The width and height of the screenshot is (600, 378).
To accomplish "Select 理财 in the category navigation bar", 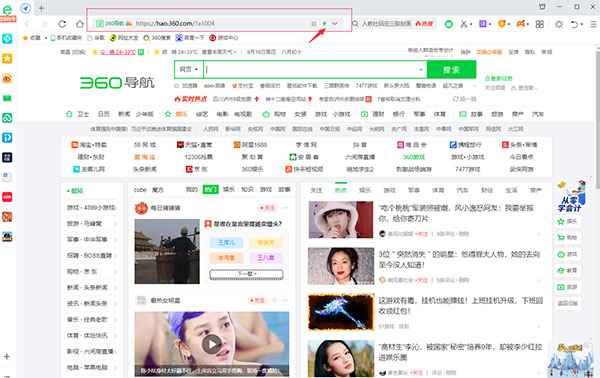I will (378, 114).
